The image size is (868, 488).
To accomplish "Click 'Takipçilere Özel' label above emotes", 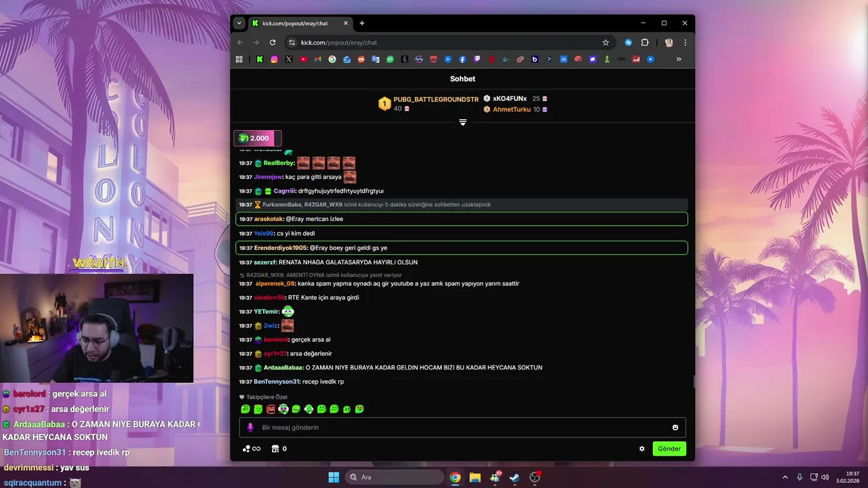I will tap(267, 397).
